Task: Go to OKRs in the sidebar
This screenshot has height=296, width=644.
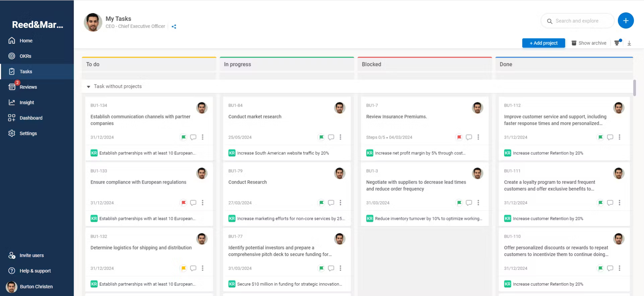Action: click(x=25, y=56)
